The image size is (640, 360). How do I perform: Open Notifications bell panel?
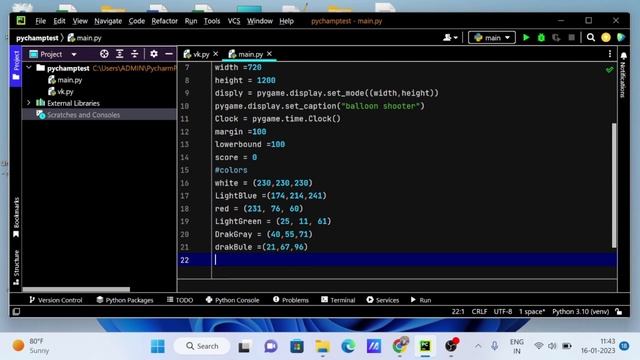pos(623,56)
